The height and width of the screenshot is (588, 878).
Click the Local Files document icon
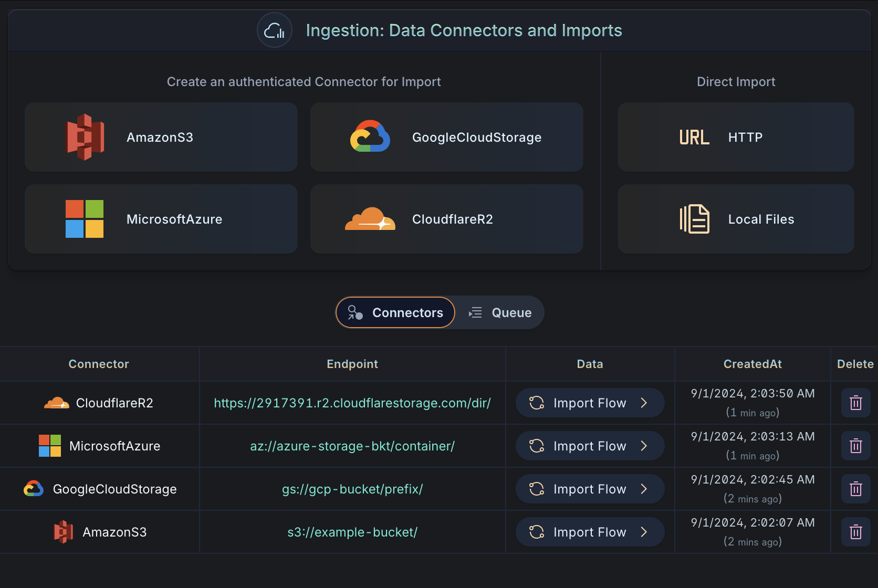(x=695, y=219)
